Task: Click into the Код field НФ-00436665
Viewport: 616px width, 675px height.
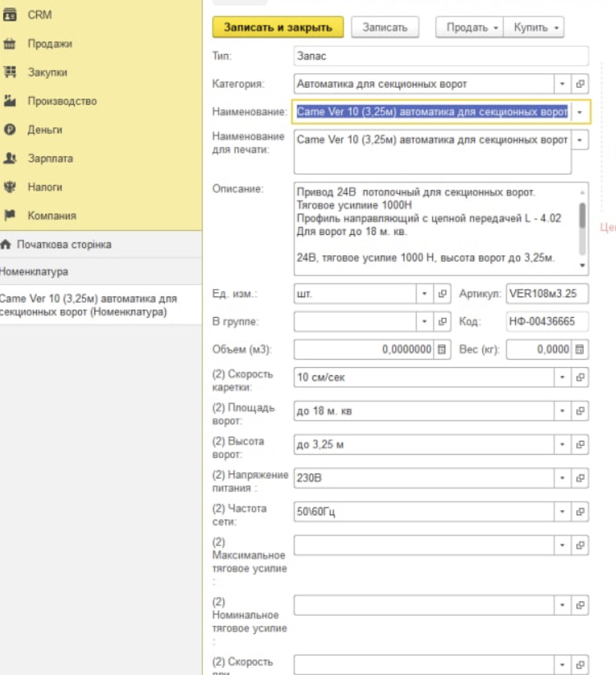Action: tap(547, 322)
